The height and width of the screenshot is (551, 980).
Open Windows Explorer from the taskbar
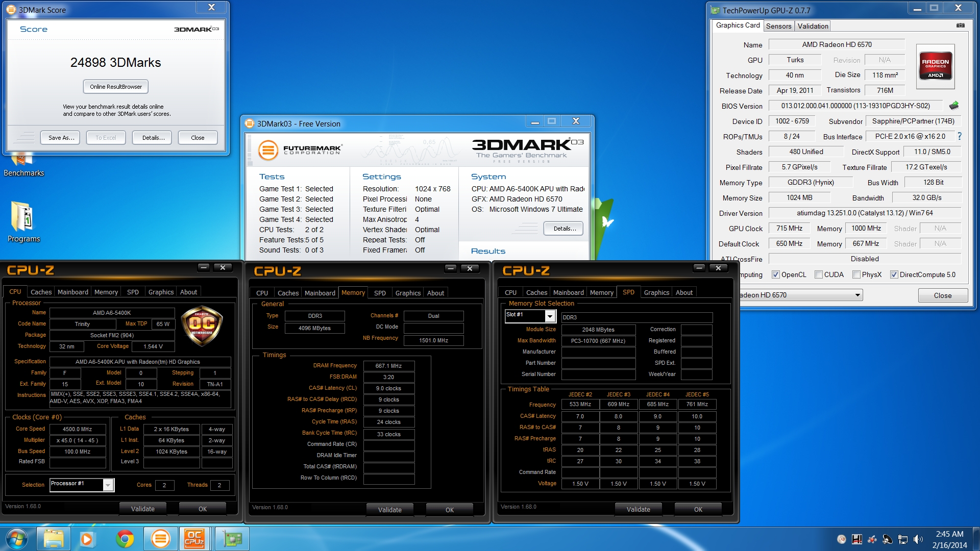point(54,539)
